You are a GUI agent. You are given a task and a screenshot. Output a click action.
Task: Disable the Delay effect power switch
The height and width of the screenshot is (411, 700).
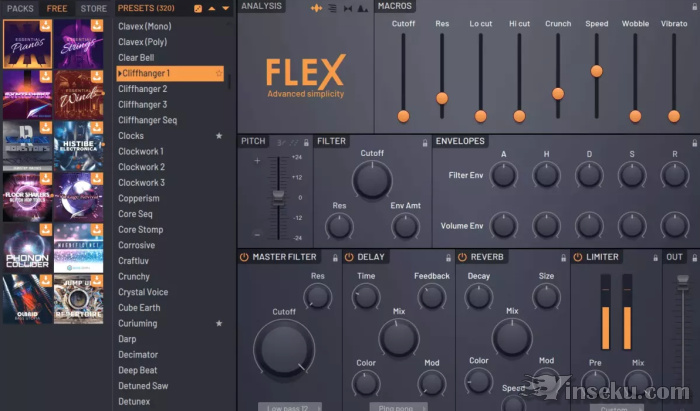pyautogui.click(x=350, y=257)
